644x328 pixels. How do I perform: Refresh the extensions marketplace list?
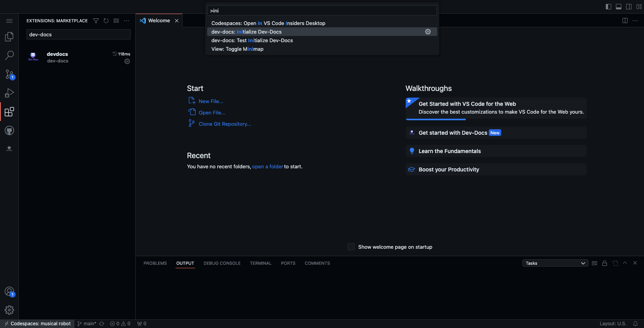(x=106, y=21)
